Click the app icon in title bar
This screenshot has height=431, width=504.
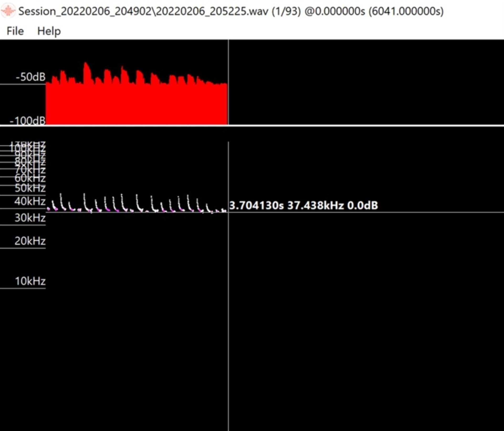(x=8, y=11)
